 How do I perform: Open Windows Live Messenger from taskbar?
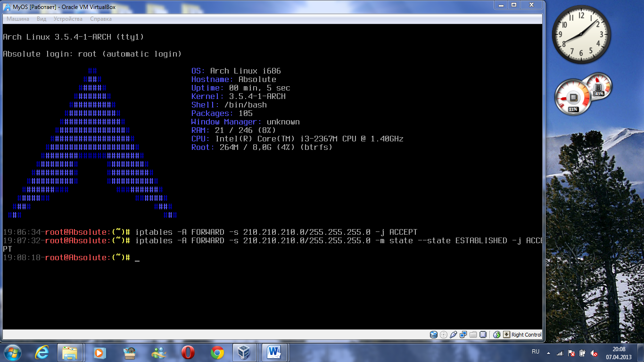[158, 353]
